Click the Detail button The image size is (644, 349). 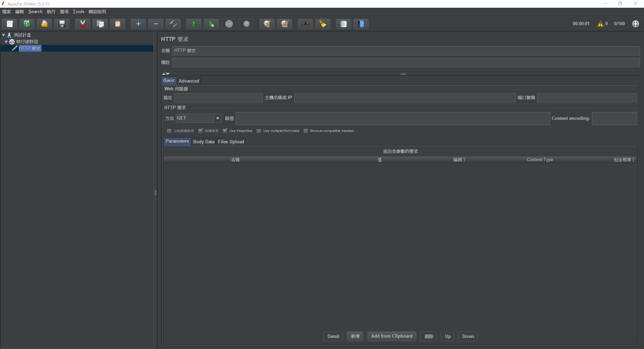[333, 336]
